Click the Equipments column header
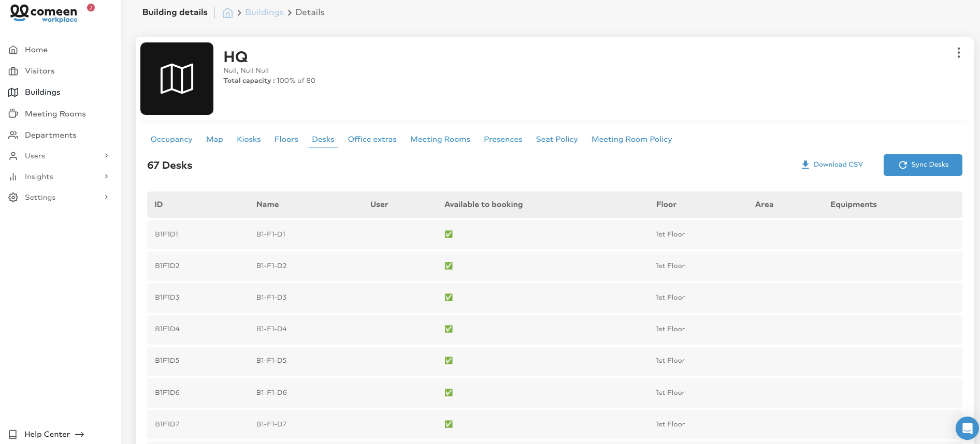 (854, 204)
